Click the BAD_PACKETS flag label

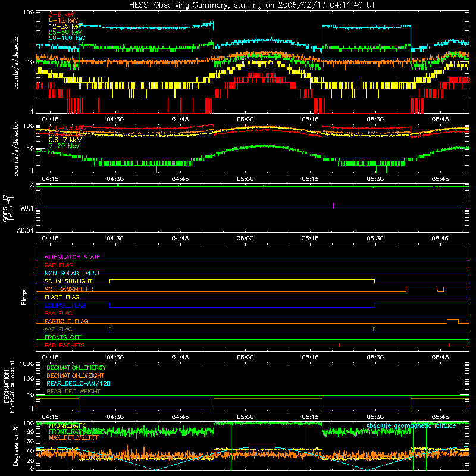pyautogui.click(x=65, y=345)
